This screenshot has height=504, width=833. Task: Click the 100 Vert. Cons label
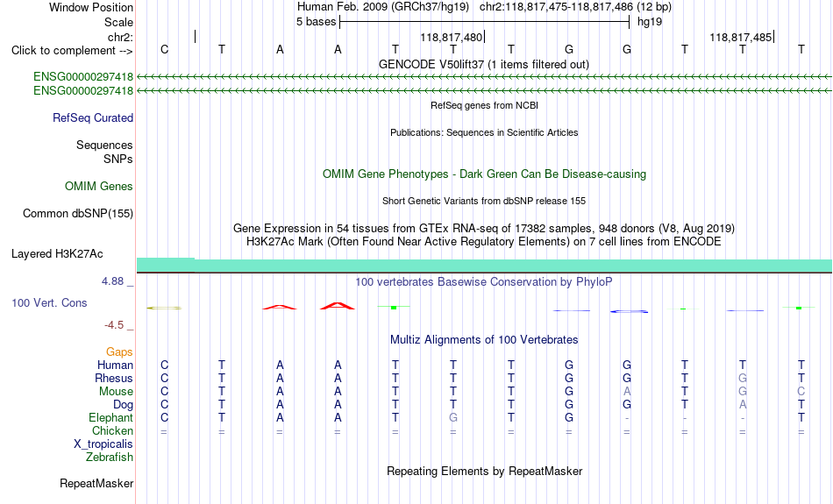click(x=49, y=302)
